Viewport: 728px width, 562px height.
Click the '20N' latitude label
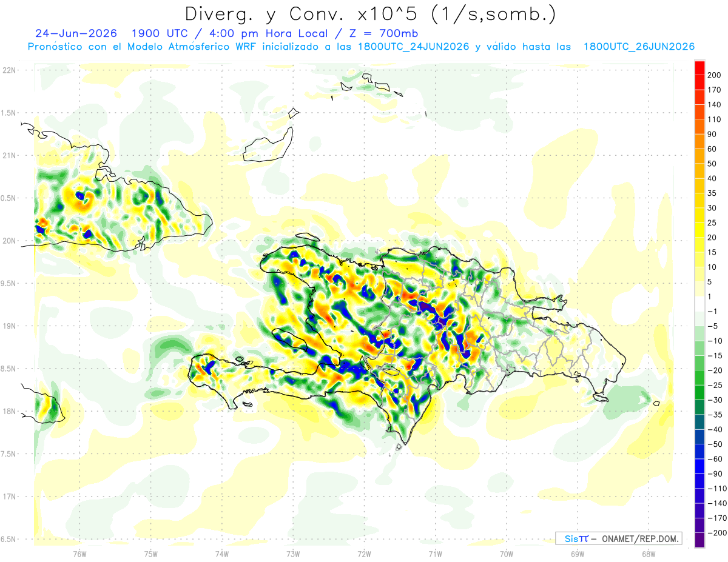(8, 241)
